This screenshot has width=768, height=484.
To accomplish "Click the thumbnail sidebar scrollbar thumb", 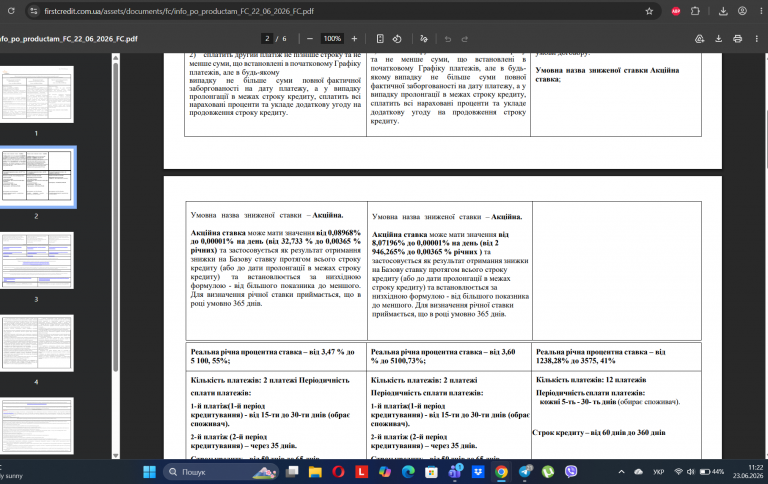I will click(116, 216).
